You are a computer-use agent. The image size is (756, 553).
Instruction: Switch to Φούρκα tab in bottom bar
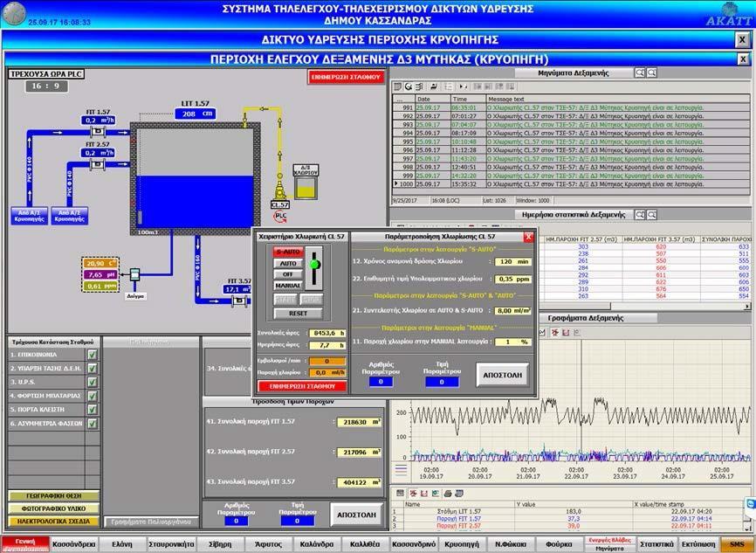pyautogui.click(x=559, y=544)
